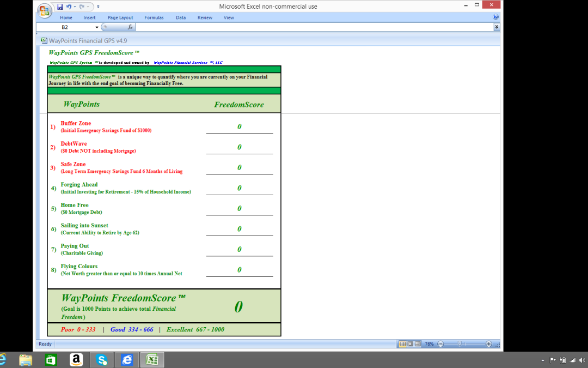Click the Excel taskbar button
Screen dimensions: 588x368
pyautogui.click(x=152, y=360)
